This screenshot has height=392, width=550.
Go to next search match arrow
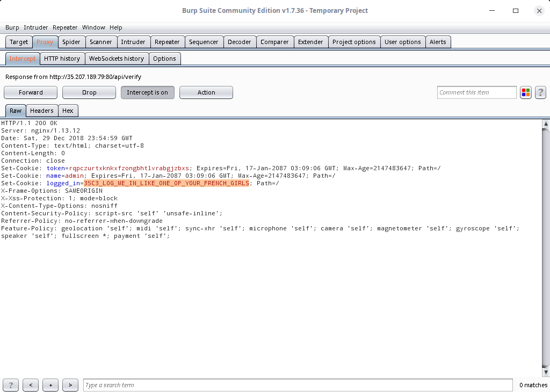point(70,385)
